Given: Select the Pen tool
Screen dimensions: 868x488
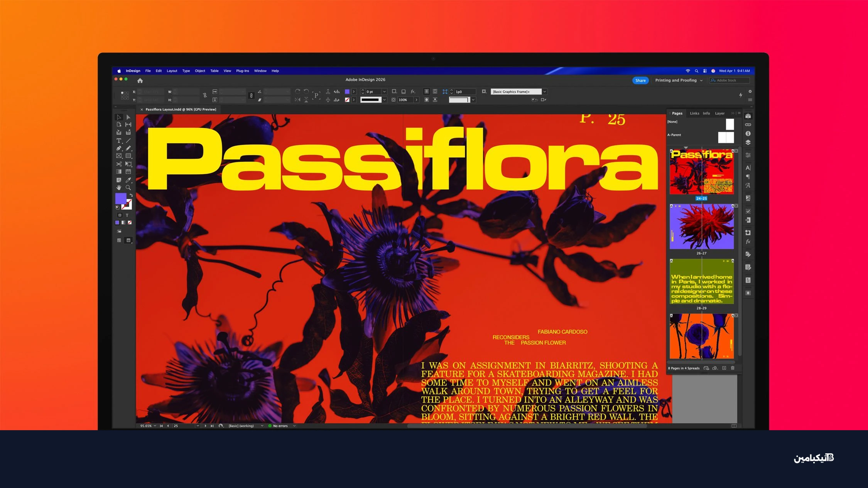Looking at the screenshot, I should pyautogui.click(x=119, y=148).
